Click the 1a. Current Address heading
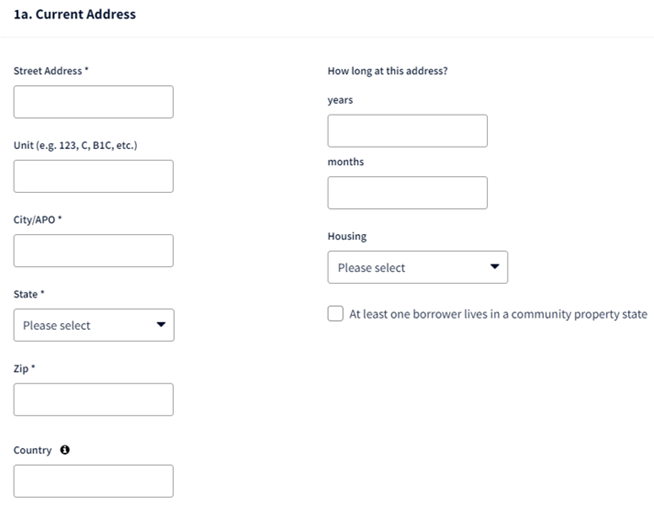This screenshot has width=654, height=516. [x=75, y=14]
